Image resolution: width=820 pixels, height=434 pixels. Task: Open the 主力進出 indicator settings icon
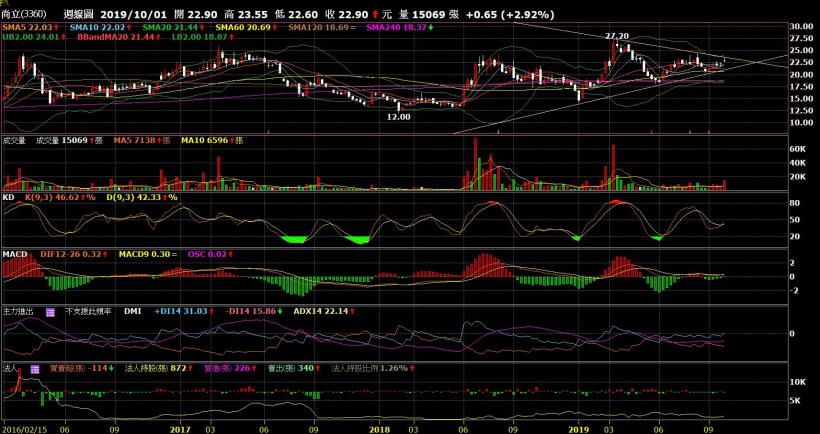pyautogui.click(x=50, y=312)
